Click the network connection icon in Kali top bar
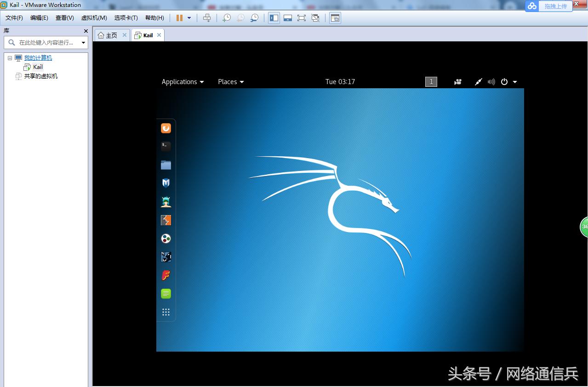The height and width of the screenshot is (387, 588). [478, 82]
